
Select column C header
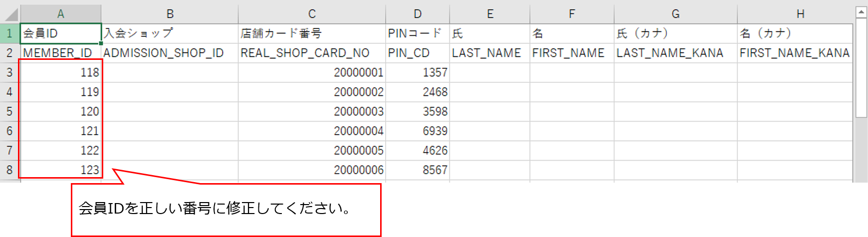(312, 14)
